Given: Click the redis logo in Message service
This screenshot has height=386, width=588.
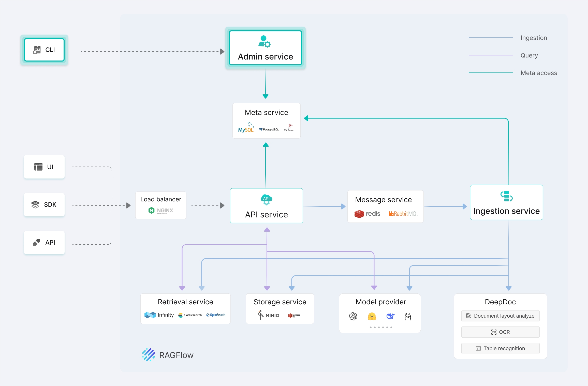Looking at the screenshot, I should click(367, 214).
